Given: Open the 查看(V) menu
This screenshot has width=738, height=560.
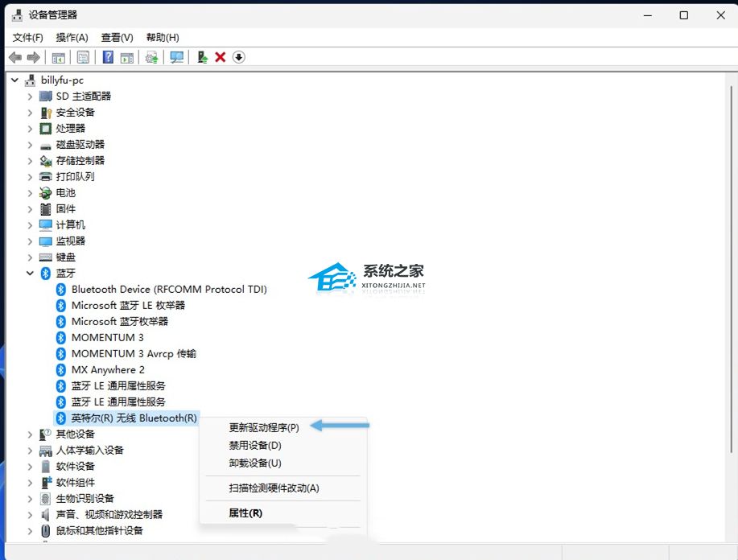Looking at the screenshot, I should 118,38.
